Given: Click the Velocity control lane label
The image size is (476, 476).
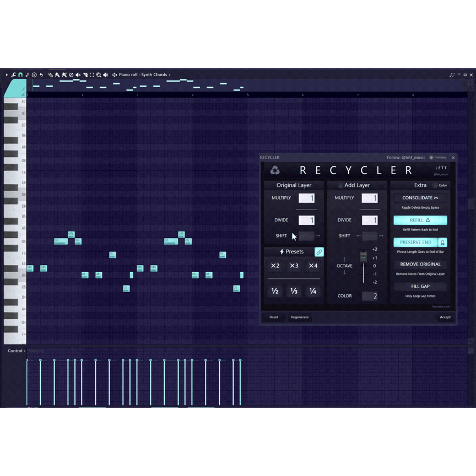Looking at the screenshot, I should tap(36, 351).
